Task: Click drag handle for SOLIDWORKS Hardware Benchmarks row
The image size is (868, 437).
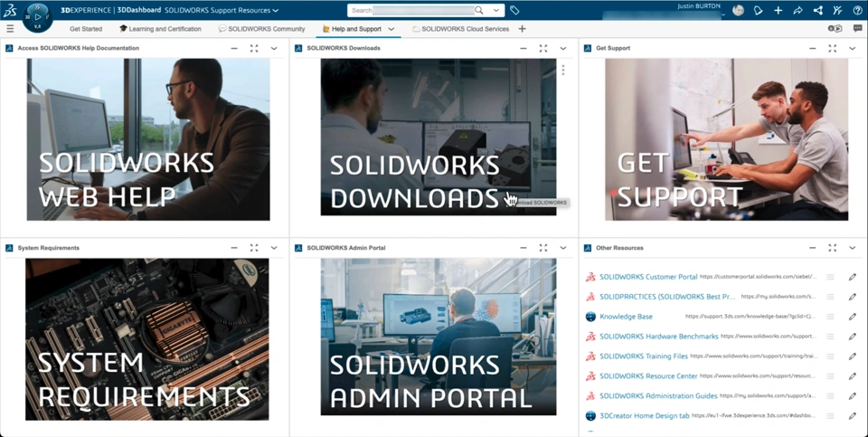Action: point(830,337)
